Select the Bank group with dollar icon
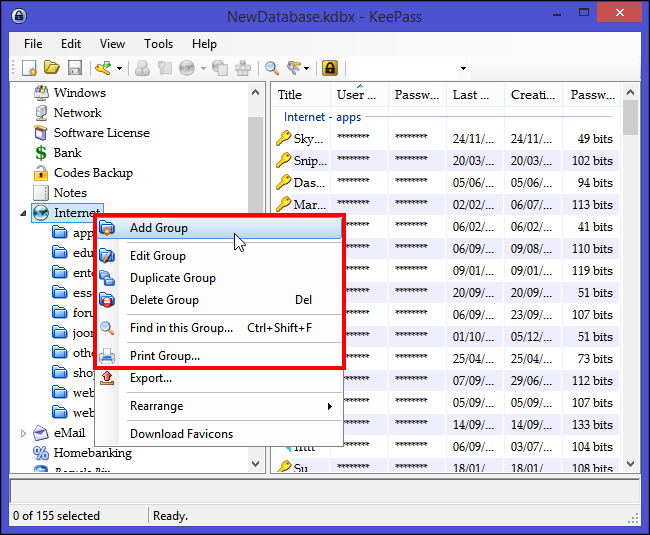The image size is (650, 535). pyautogui.click(x=67, y=153)
